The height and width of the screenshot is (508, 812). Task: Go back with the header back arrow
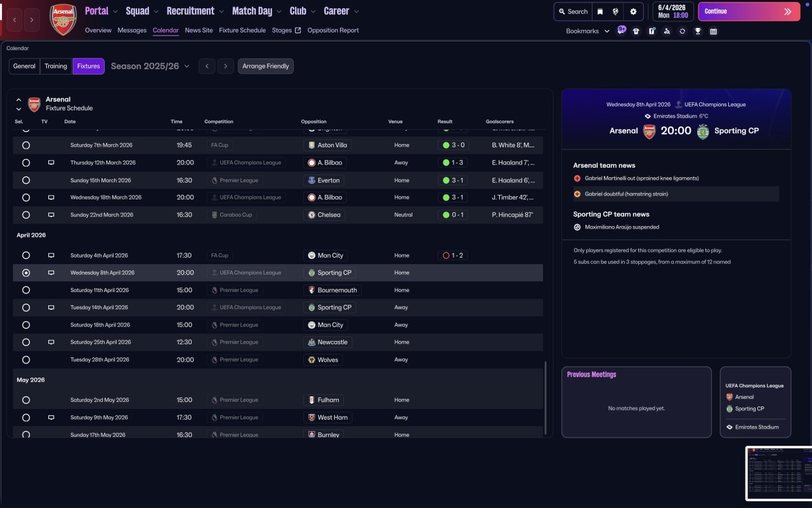click(x=15, y=20)
